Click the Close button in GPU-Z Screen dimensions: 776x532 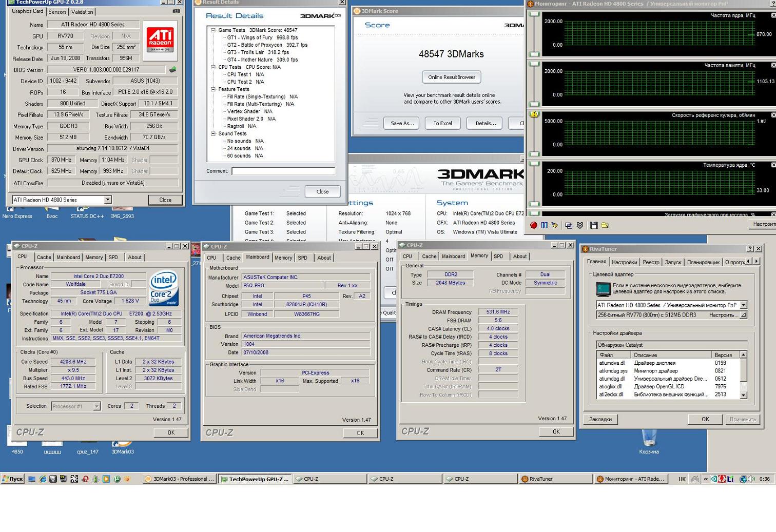[165, 200]
